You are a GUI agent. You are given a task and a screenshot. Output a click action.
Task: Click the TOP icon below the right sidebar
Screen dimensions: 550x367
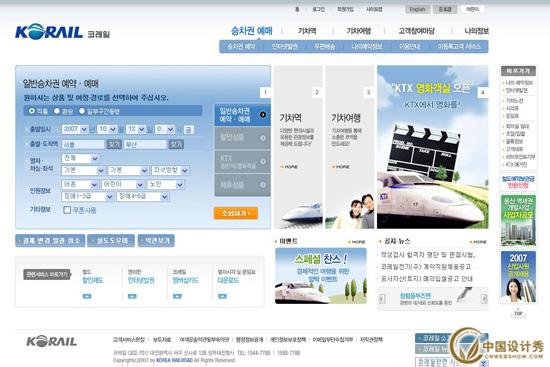518,313
